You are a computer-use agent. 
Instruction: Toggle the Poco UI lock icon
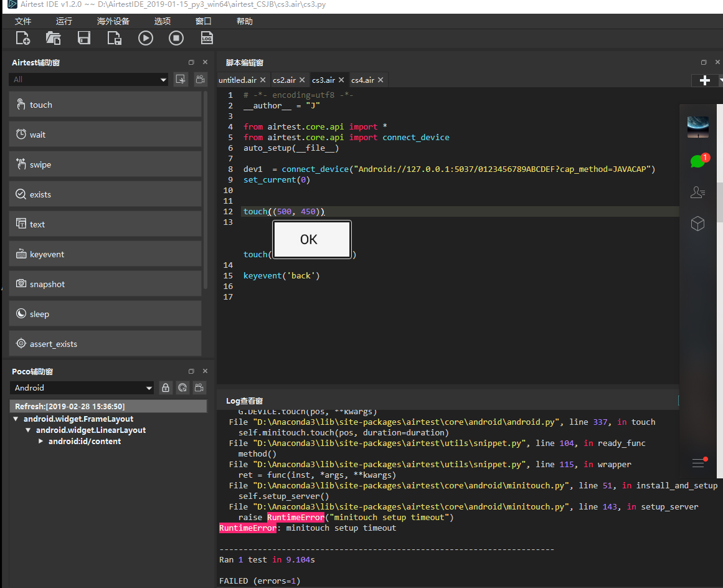click(166, 388)
